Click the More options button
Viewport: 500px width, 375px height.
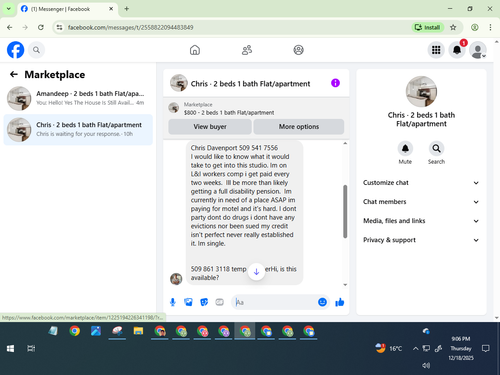tap(299, 127)
